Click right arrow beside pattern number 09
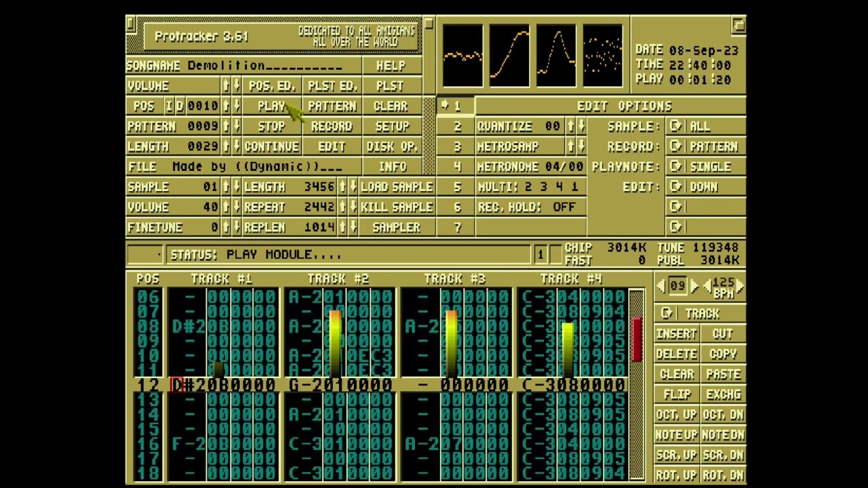Image resolution: width=868 pixels, height=488 pixels. point(694,286)
